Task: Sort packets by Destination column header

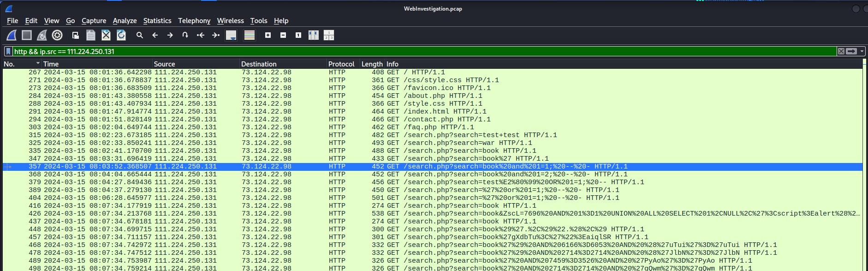Action: 283,64
